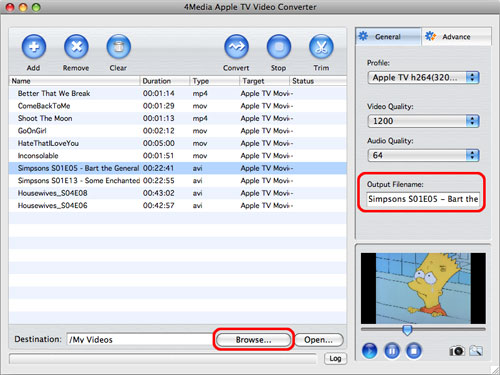This screenshot has width=500, height=375.
Task: Click the Destination path field
Action: [140, 340]
